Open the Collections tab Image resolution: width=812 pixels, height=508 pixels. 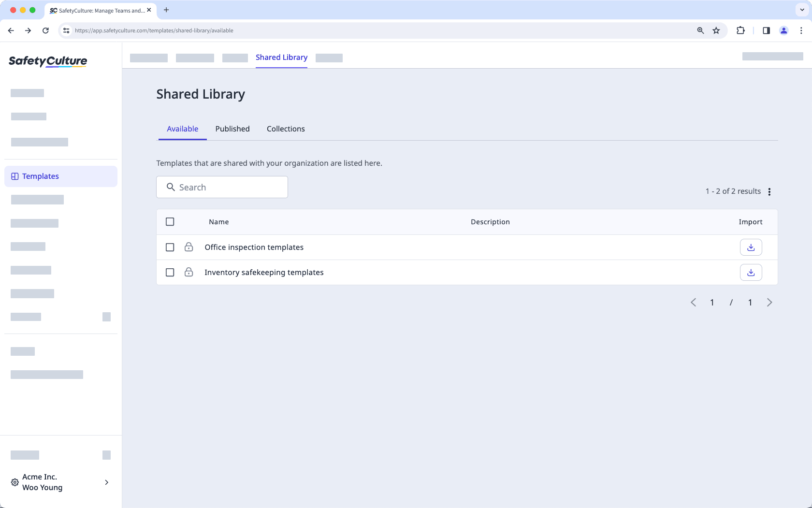pos(286,129)
